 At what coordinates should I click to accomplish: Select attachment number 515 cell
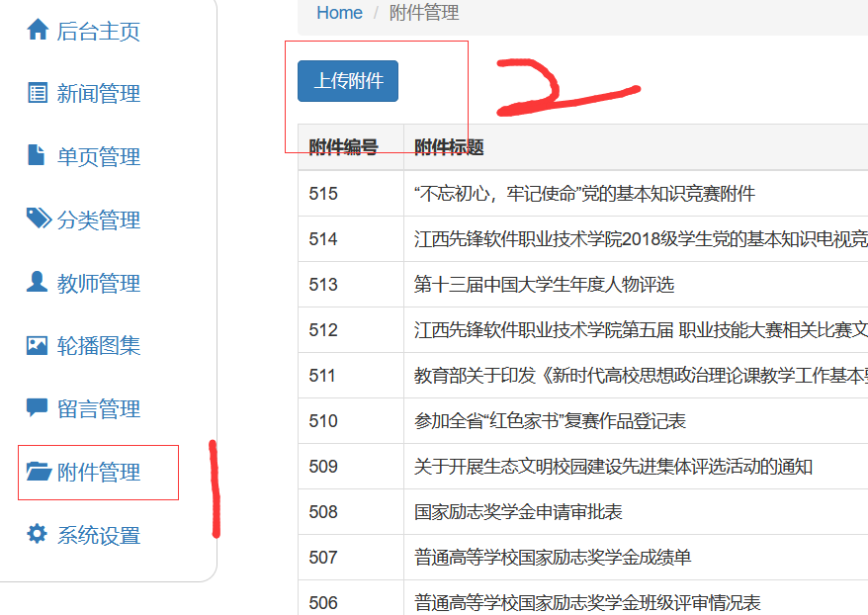351,193
